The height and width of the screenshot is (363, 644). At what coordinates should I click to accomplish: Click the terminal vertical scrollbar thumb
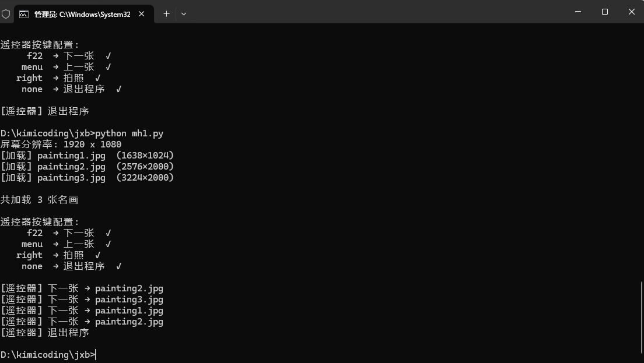point(641,316)
